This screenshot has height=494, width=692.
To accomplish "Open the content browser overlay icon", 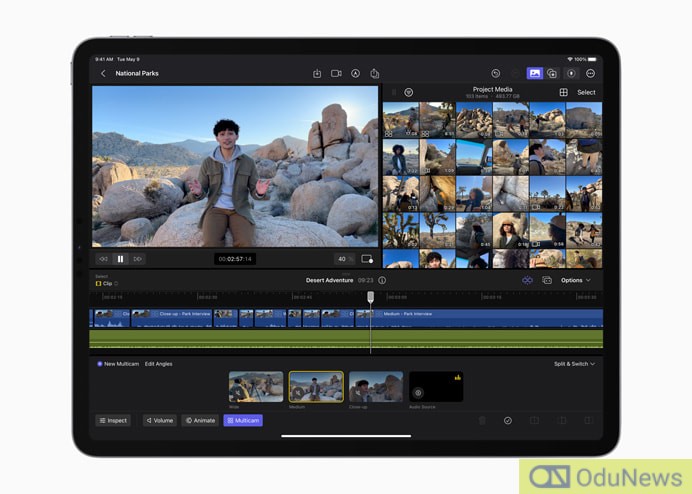I will click(552, 74).
